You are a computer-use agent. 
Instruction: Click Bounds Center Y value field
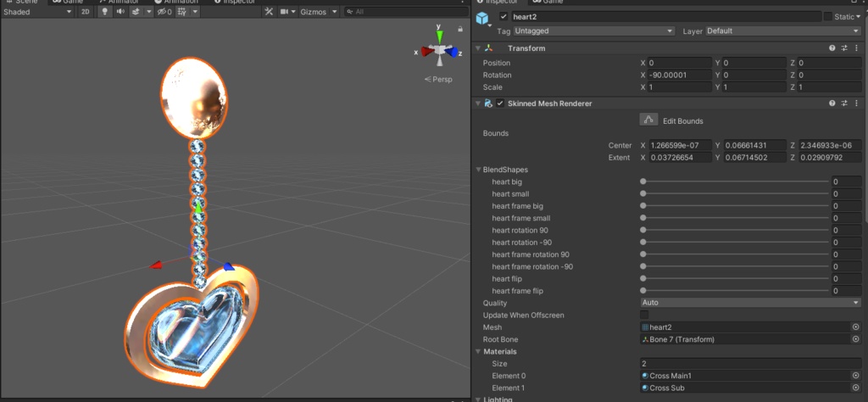pos(754,145)
